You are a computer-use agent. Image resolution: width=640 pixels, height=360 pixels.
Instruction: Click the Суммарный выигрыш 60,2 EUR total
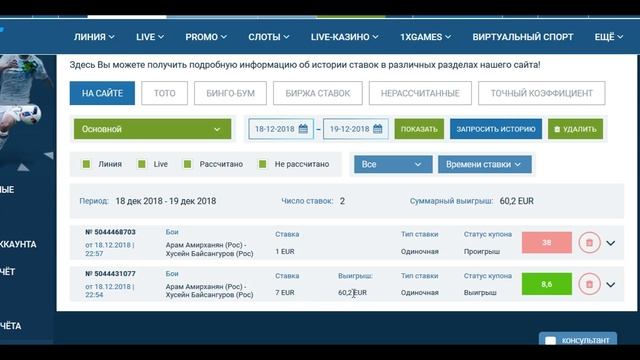(516, 201)
